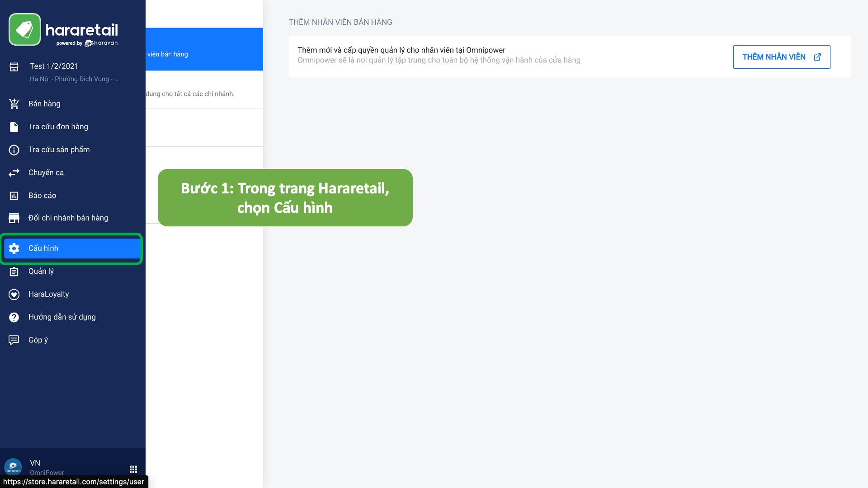Click the store branch icon beside Test 1/2/2021
The width and height of the screenshot is (868, 488).
tap(14, 67)
